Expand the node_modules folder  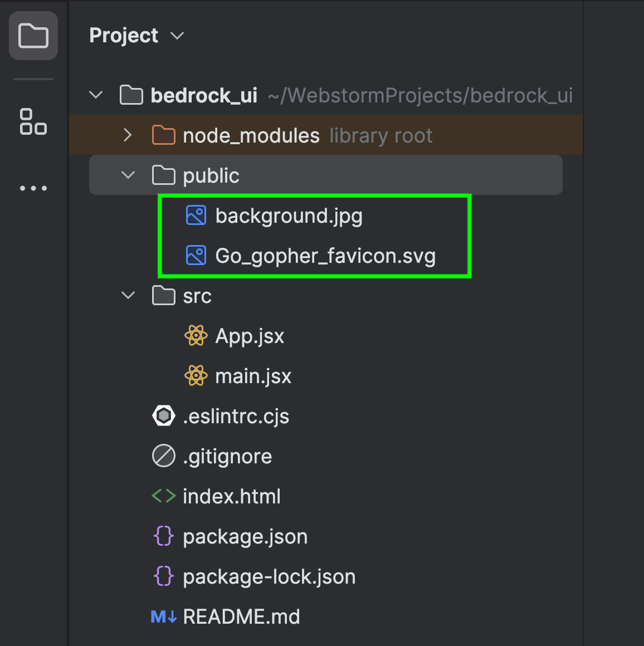click(128, 135)
